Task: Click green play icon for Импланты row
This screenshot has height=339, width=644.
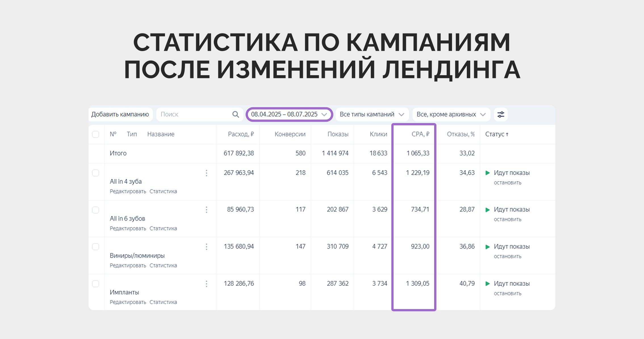Action: point(488,284)
